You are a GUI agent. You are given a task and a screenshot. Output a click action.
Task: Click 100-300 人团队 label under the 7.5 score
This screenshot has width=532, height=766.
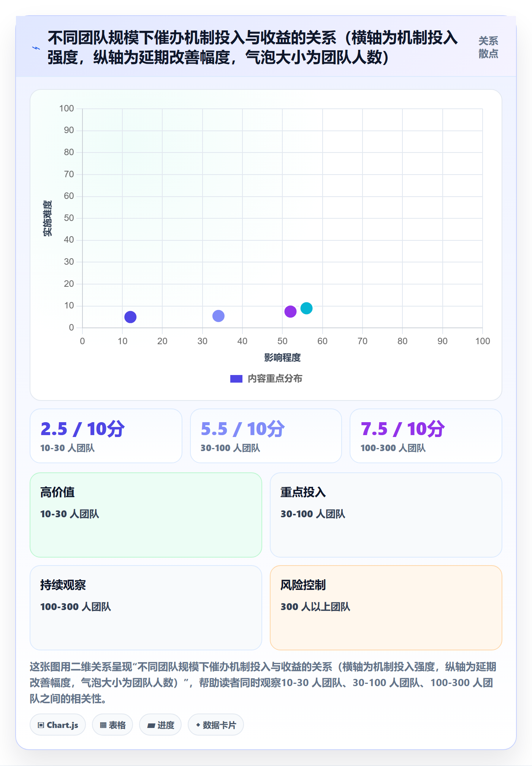click(x=393, y=448)
